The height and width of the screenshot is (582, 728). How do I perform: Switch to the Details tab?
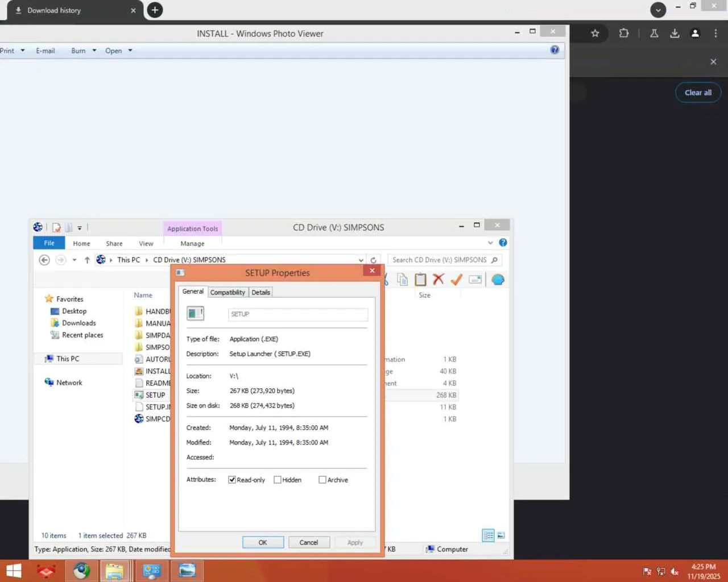261,292
